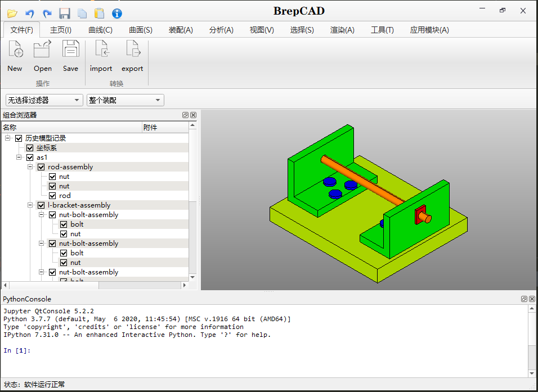Screen dimensions: 538x392
Task: Click the copy documents icon
Action: coord(82,13)
